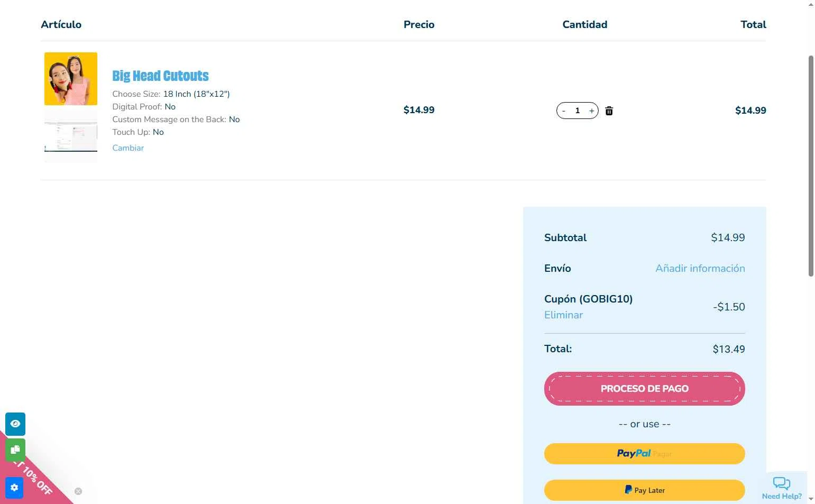Choose the Pay Later button
The width and height of the screenshot is (815, 504).
coord(644,490)
